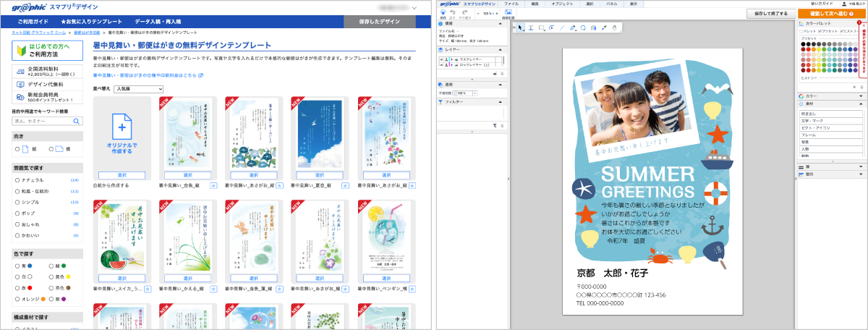The height and width of the screenshot is (330, 868).
Task: Click the image placement icon
Action: pyautogui.click(x=509, y=13)
